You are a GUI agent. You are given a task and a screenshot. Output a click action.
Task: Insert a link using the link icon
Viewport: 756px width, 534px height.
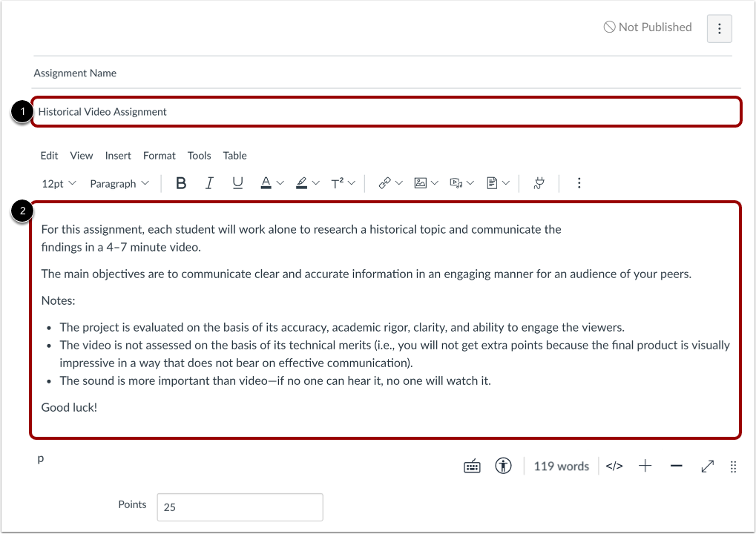[384, 182]
